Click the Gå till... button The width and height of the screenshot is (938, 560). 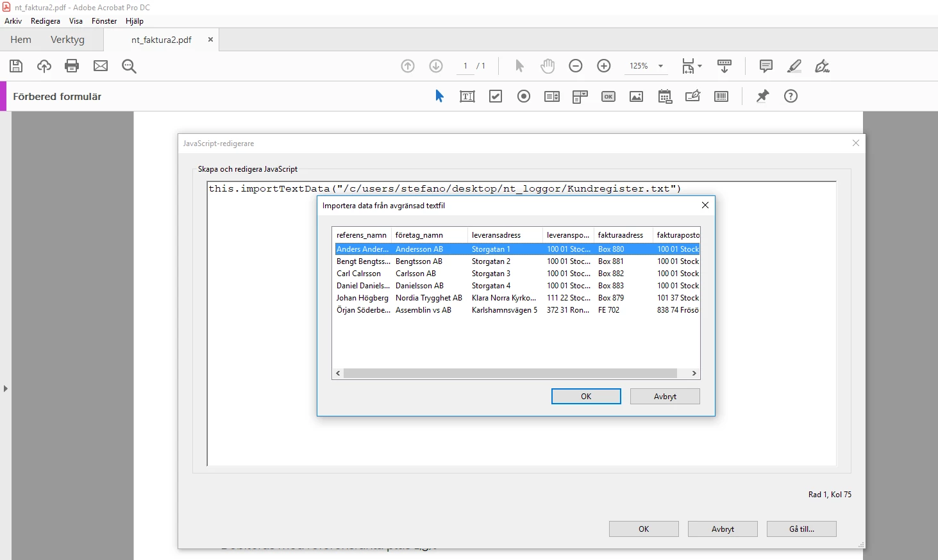[801, 529]
